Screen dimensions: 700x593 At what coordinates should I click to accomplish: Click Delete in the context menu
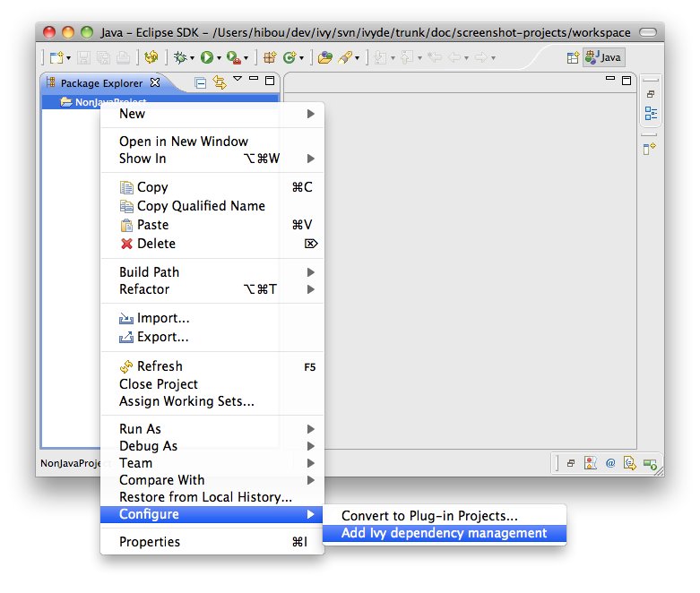tap(156, 244)
